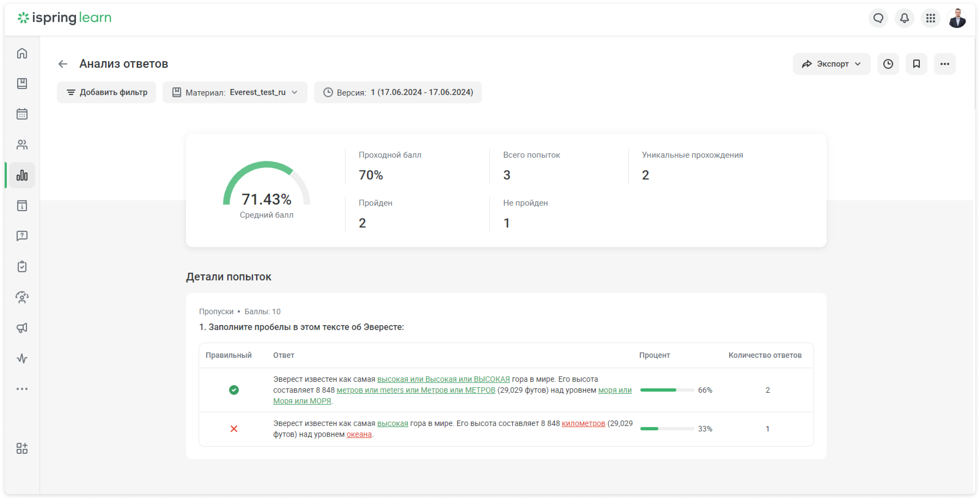Viewport: 980px width, 500px height.
Task: Open the users icon in the sidebar
Action: coord(22,145)
